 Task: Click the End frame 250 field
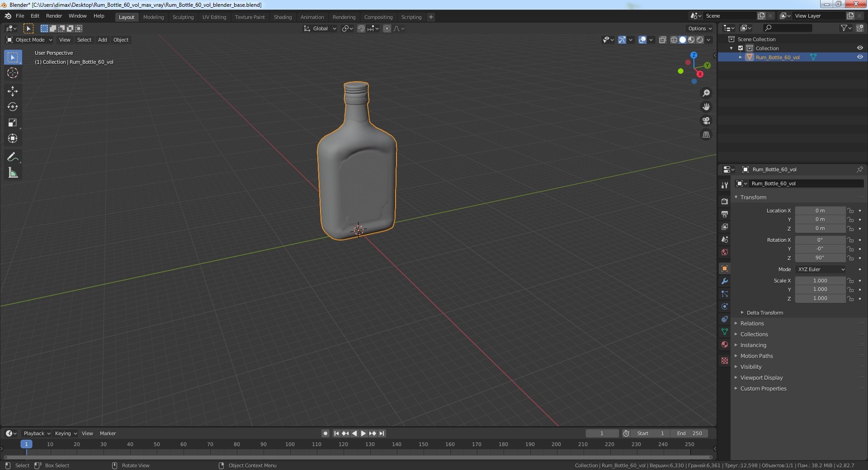coord(689,433)
